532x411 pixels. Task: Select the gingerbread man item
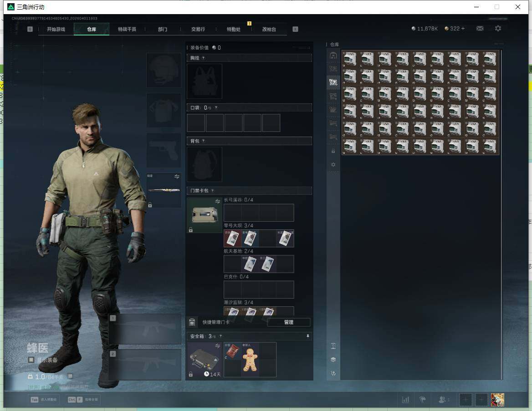click(x=250, y=360)
